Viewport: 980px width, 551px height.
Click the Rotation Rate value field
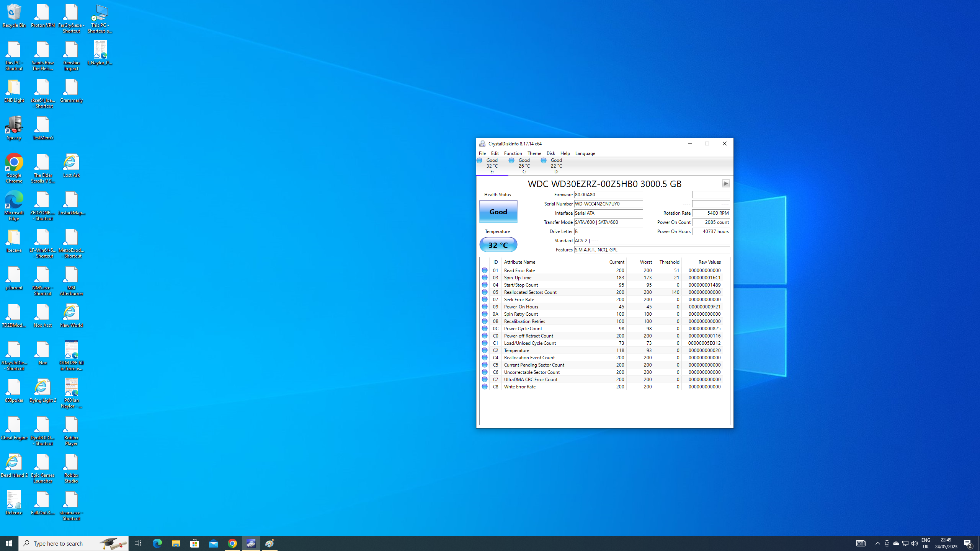[x=711, y=213]
